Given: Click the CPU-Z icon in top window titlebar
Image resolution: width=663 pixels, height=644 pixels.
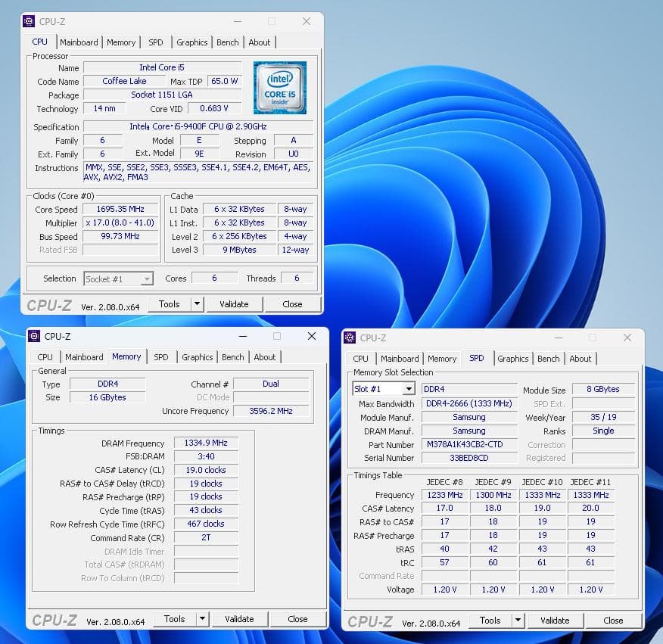Looking at the screenshot, I should (x=30, y=22).
